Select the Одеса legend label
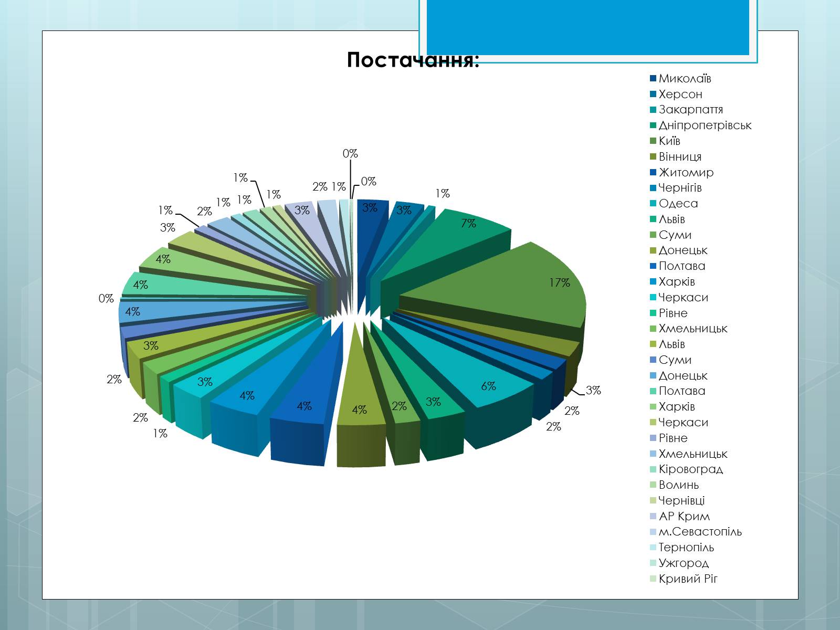Image resolution: width=840 pixels, height=630 pixels. (x=678, y=204)
